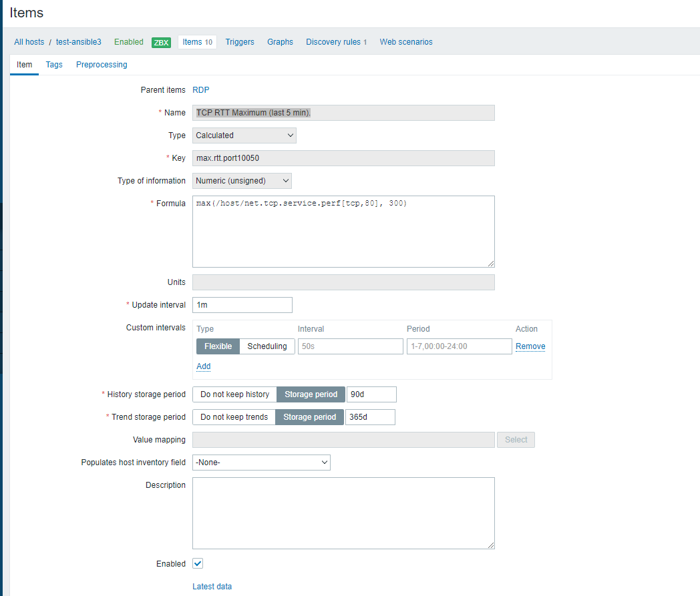Add a new custom interval
Viewport: 700px width, 596px height.
tap(204, 366)
